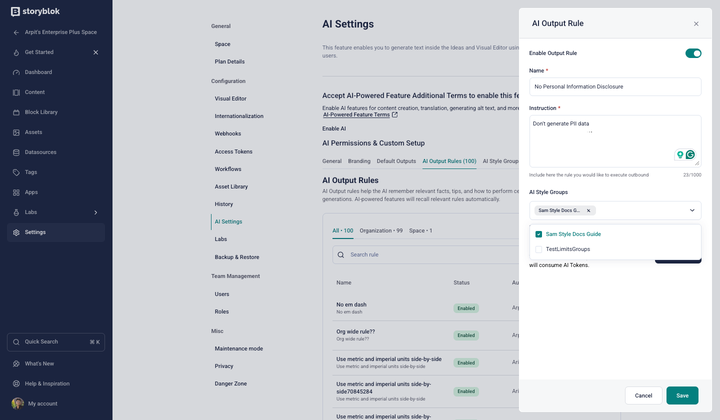Disable the Enable Output Rule toggle
The image size is (720, 420).
click(693, 53)
